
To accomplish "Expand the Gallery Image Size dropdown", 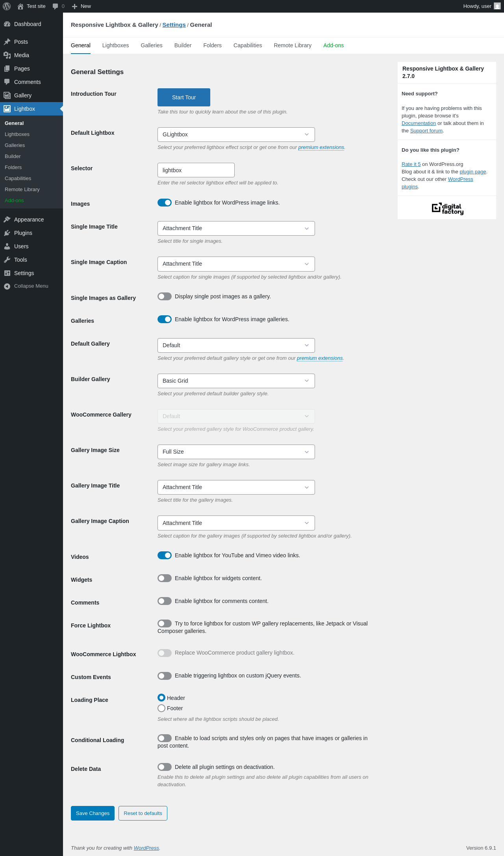I will [236, 452].
